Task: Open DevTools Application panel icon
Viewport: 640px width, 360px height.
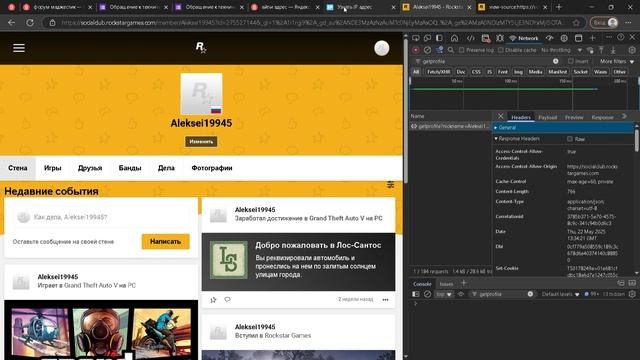Action: point(578,38)
